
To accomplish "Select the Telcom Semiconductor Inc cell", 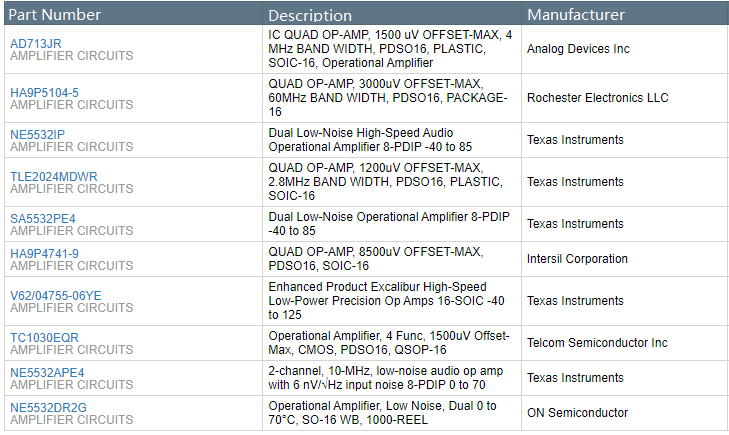I will pyautogui.click(x=597, y=343).
